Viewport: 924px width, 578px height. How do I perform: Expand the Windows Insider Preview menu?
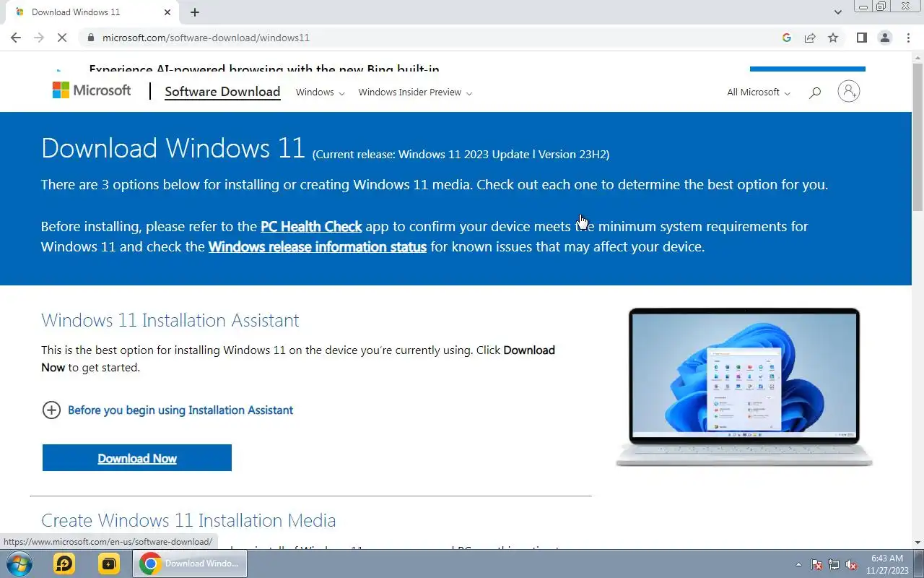click(415, 92)
